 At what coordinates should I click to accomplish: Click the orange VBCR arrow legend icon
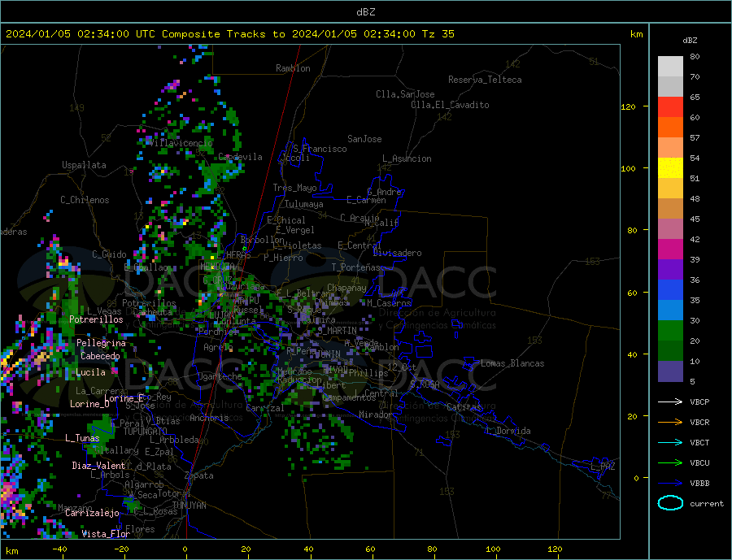(x=670, y=423)
